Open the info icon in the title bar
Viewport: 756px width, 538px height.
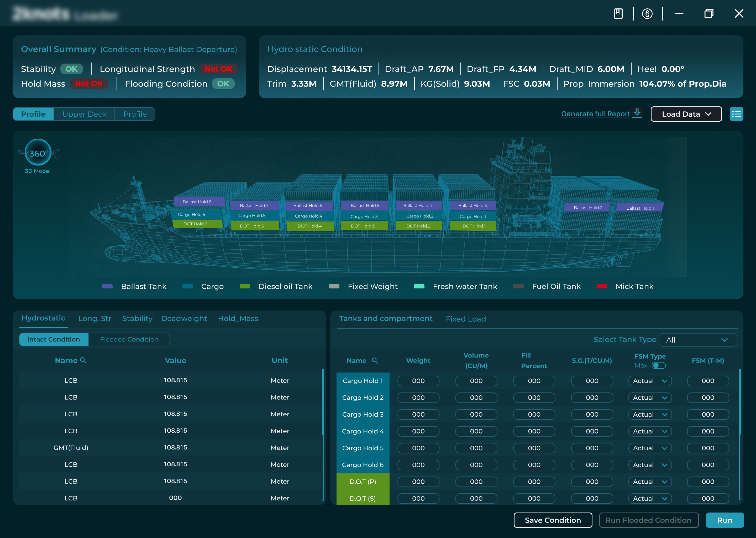[647, 14]
